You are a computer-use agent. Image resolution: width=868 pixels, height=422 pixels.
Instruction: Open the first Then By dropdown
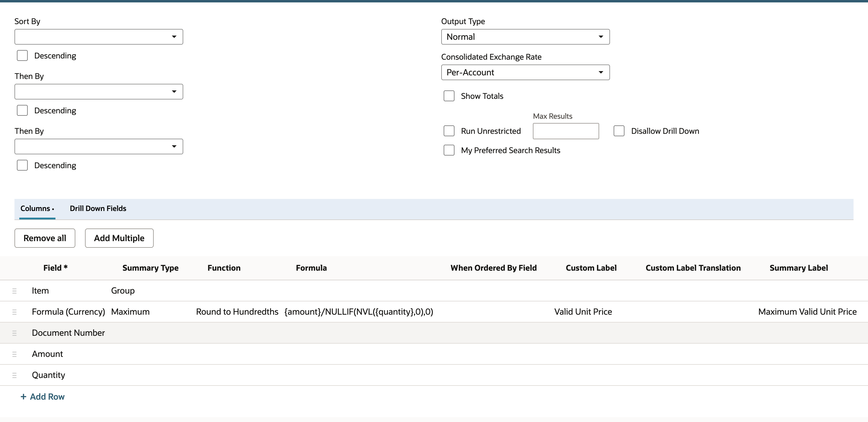click(x=99, y=92)
